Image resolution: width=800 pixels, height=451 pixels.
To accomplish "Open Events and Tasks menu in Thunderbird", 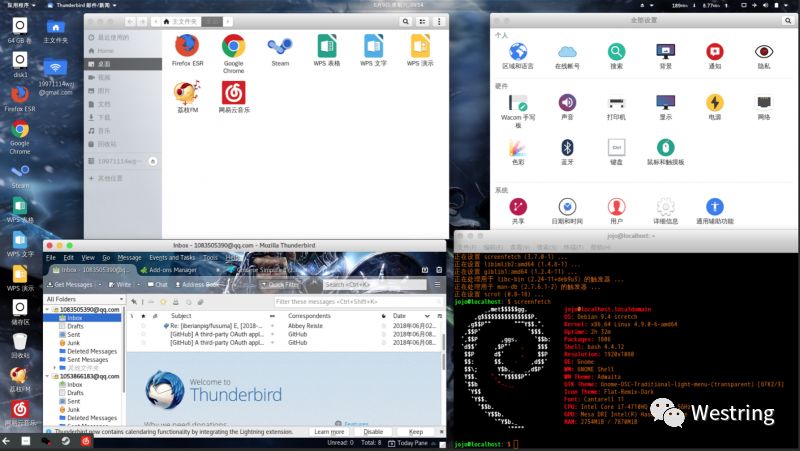I will tap(172, 258).
